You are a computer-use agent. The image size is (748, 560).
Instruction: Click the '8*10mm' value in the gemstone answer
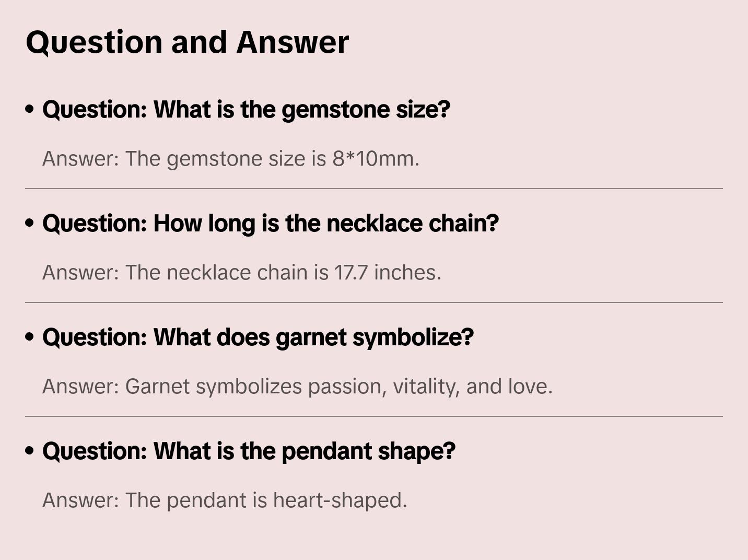click(375, 159)
